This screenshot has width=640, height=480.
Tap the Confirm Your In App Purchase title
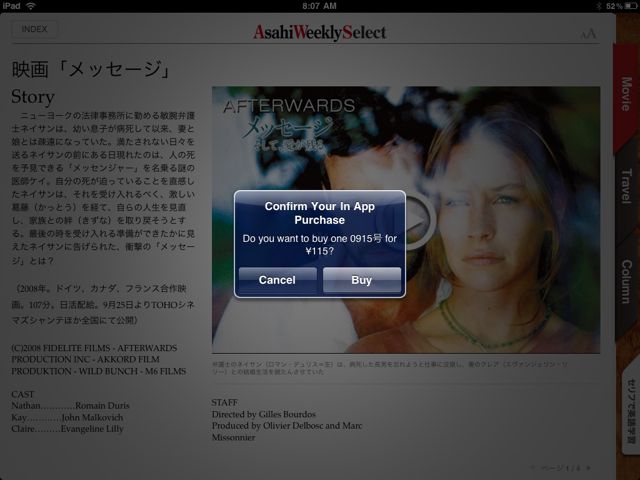click(x=320, y=213)
